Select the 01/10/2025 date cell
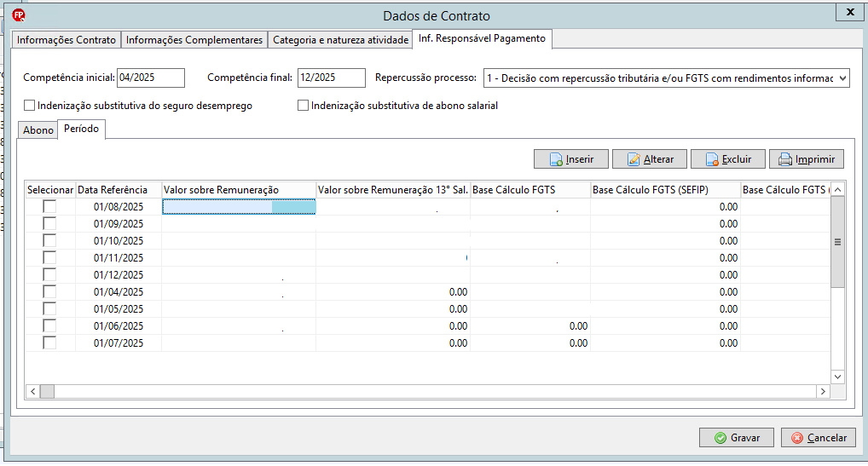 [x=119, y=241]
